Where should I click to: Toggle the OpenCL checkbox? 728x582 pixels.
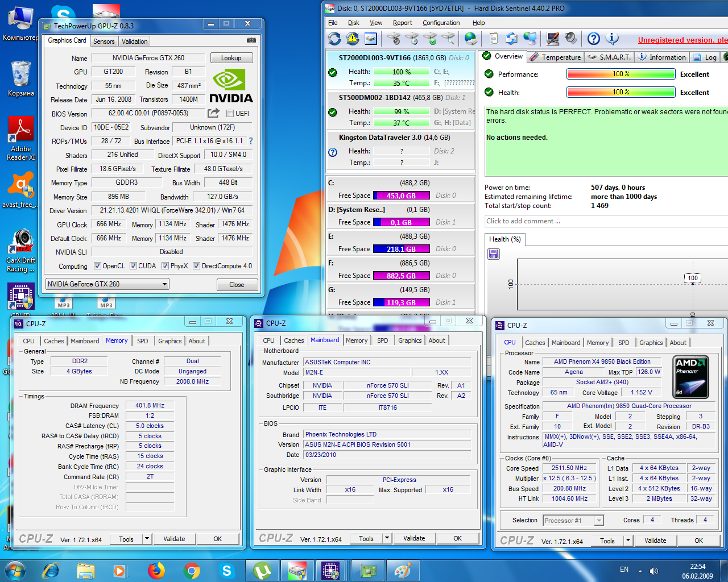(x=97, y=266)
